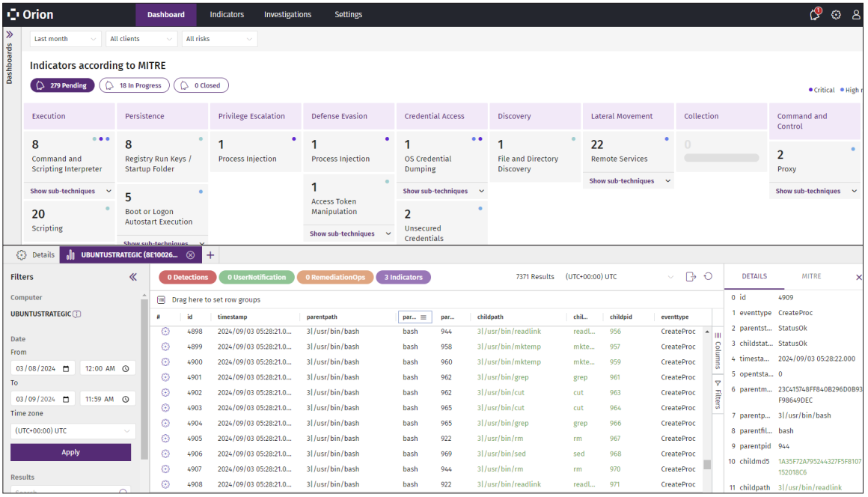Screen dimensions: 868x497
Task: Click the Orion logo
Action: pyautogui.click(x=31, y=14)
